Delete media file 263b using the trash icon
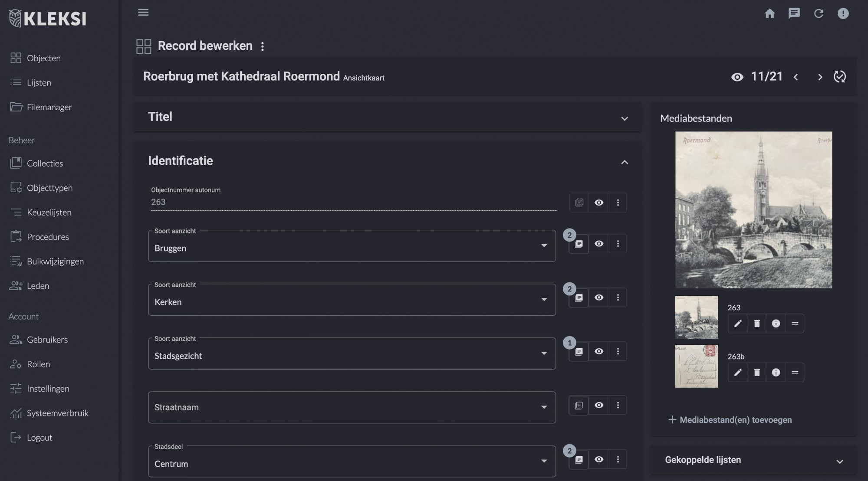The width and height of the screenshot is (868, 481). (x=756, y=373)
